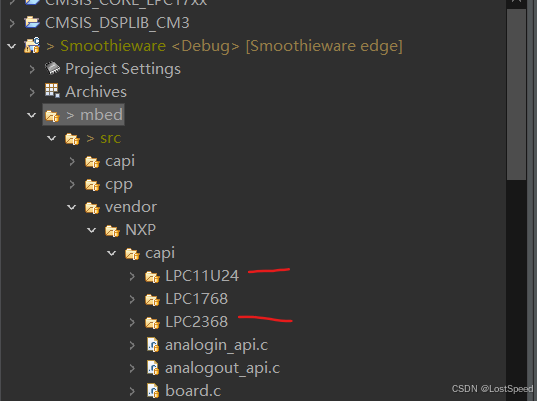
Task: Select the LPC11U24 folder label
Action: [x=202, y=276]
